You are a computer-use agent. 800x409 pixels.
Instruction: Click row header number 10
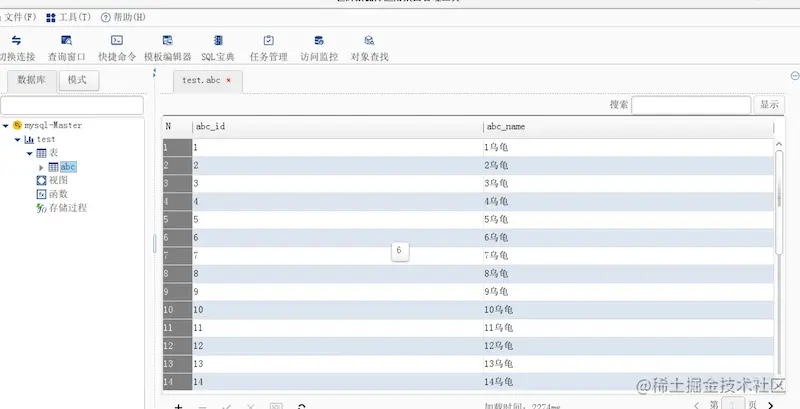tap(178, 310)
